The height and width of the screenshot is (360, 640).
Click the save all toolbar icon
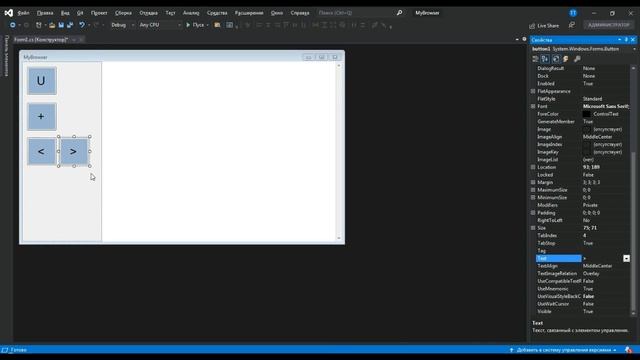70,25
